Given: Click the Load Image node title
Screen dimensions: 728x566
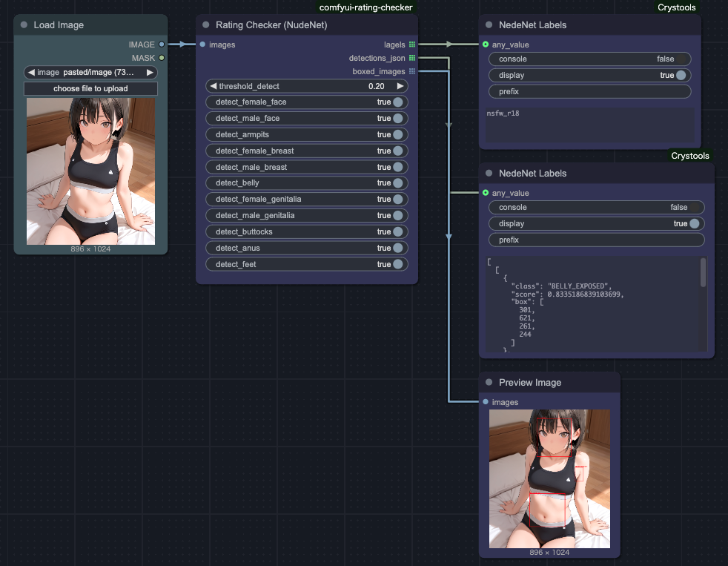Looking at the screenshot, I should click(59, 25).
